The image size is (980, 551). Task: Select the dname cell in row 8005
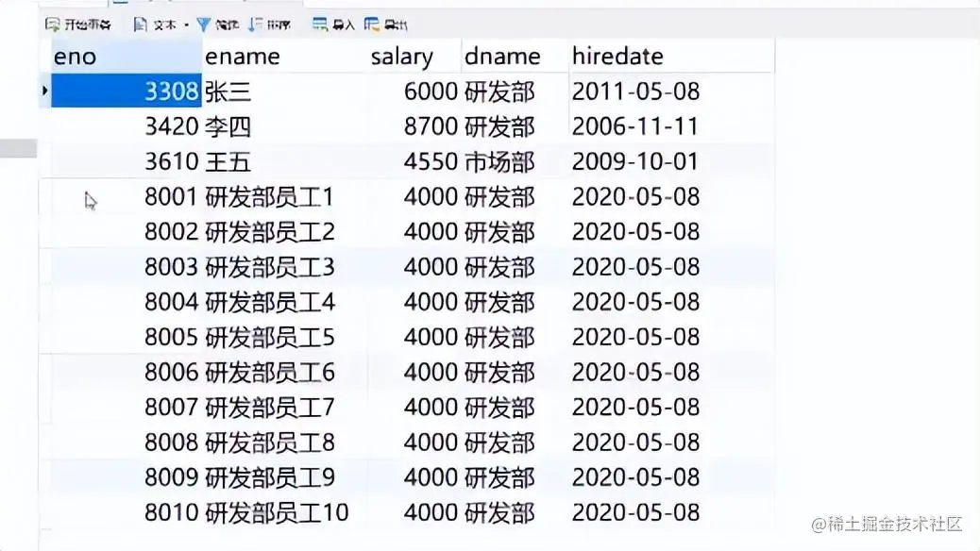point(515,337)
